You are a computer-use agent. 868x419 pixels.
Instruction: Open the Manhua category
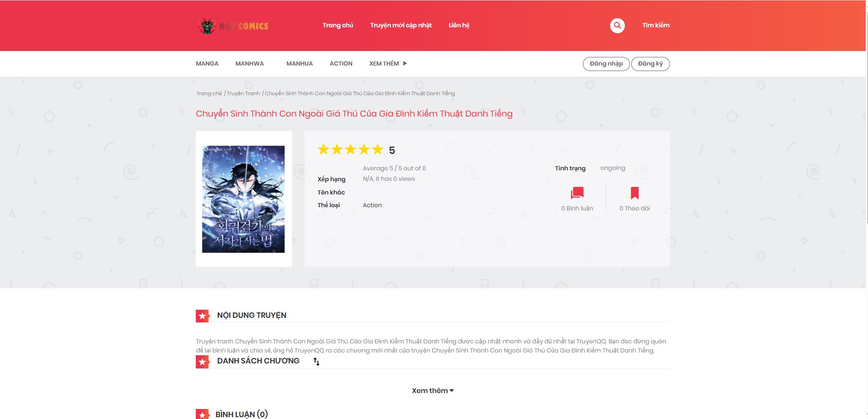(x=299, y=64)
